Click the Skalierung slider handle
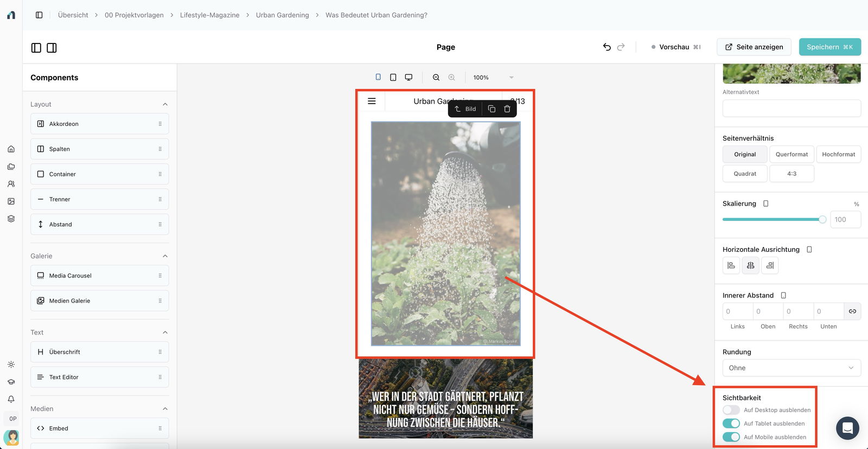The height and width of the screenshot is (449, 868). [x=822, y=219]
